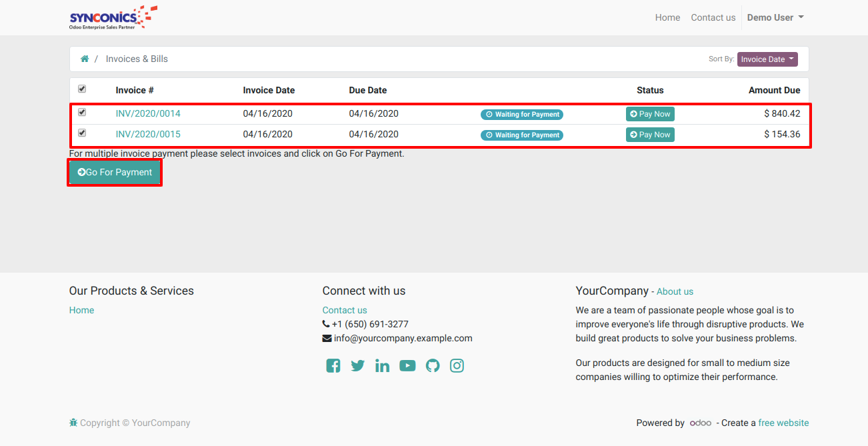Viewport: 868px width, 446px height.
Task: Click the Go For Payment button
Action: 115,172
